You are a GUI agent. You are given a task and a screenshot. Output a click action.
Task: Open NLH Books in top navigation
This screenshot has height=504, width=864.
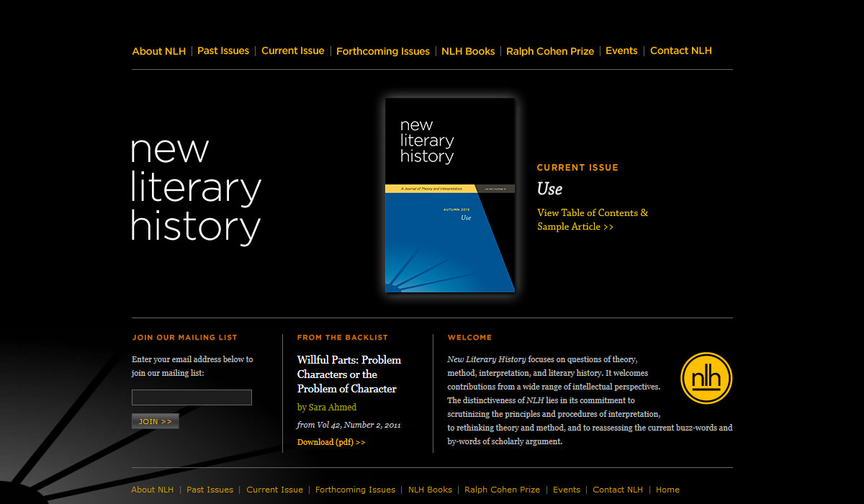coord(468,51)
